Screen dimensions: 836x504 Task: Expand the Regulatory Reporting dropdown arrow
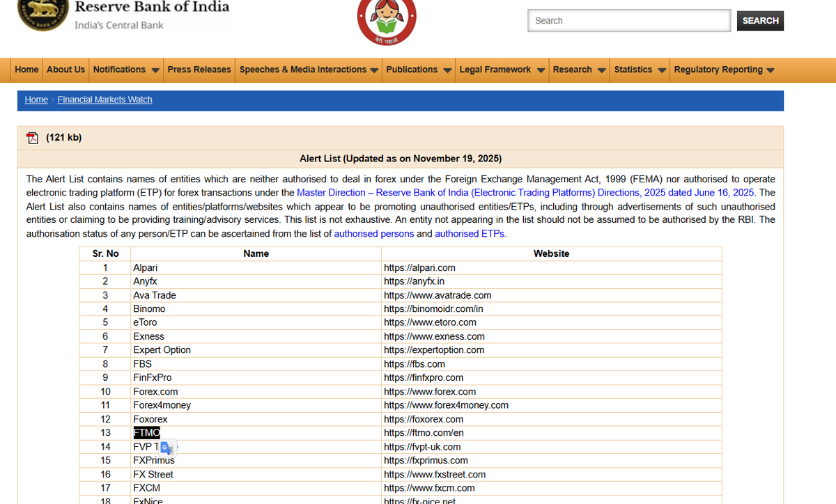click(769, 70)
